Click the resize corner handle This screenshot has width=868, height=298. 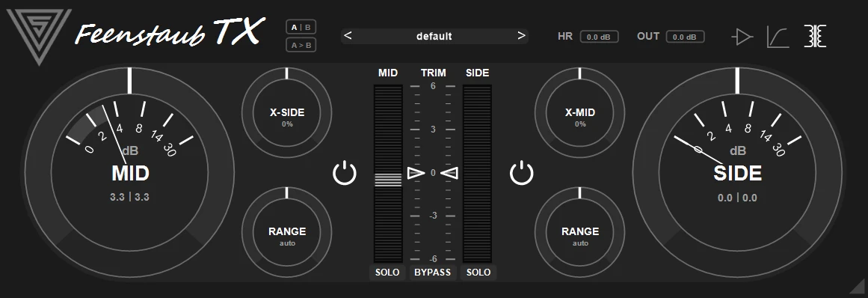pyautogui.click(x=858, y=285)
